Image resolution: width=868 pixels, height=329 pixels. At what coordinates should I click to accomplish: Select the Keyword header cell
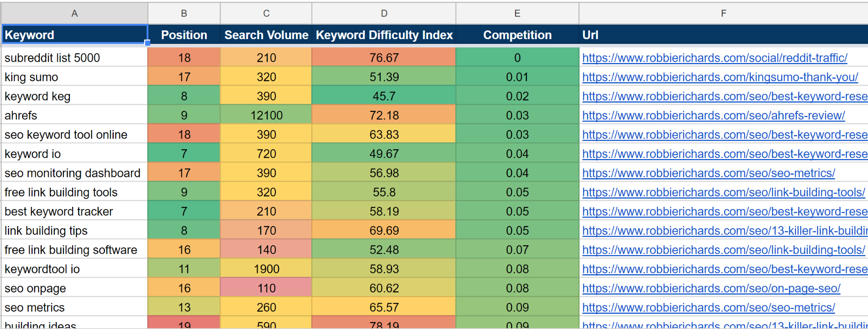(74, 35)
